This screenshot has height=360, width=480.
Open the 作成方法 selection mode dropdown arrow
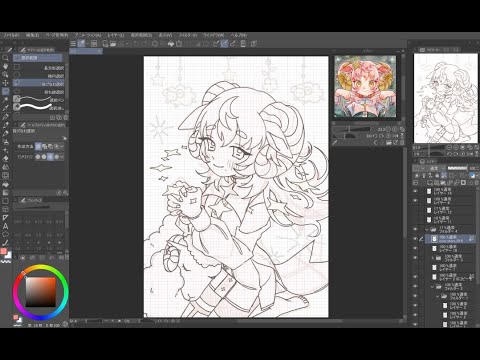(x=62, y=146)
